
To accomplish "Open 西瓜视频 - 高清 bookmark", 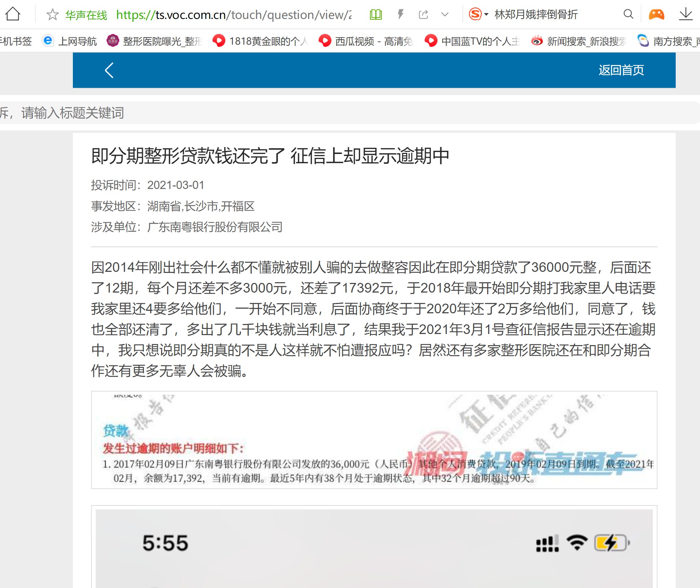I will [366, 41].
